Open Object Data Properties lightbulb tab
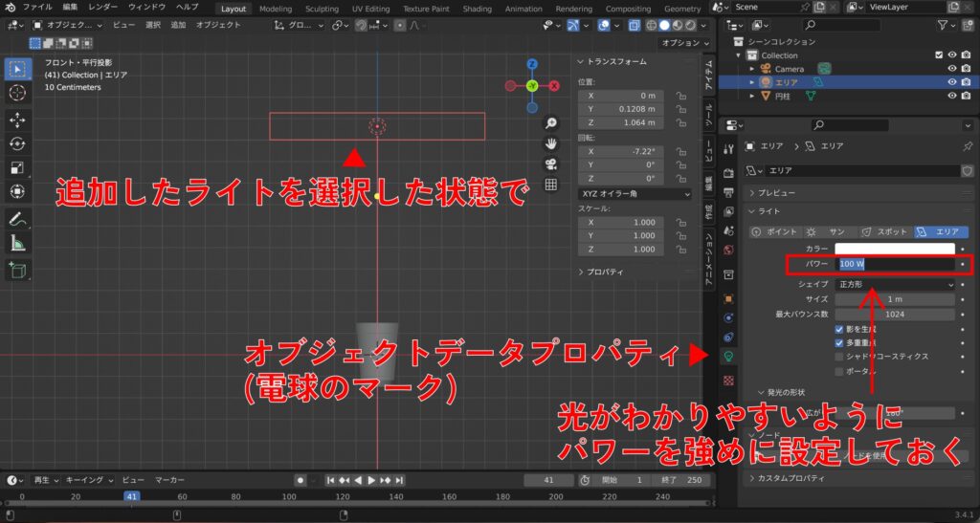 coord(727,356)
